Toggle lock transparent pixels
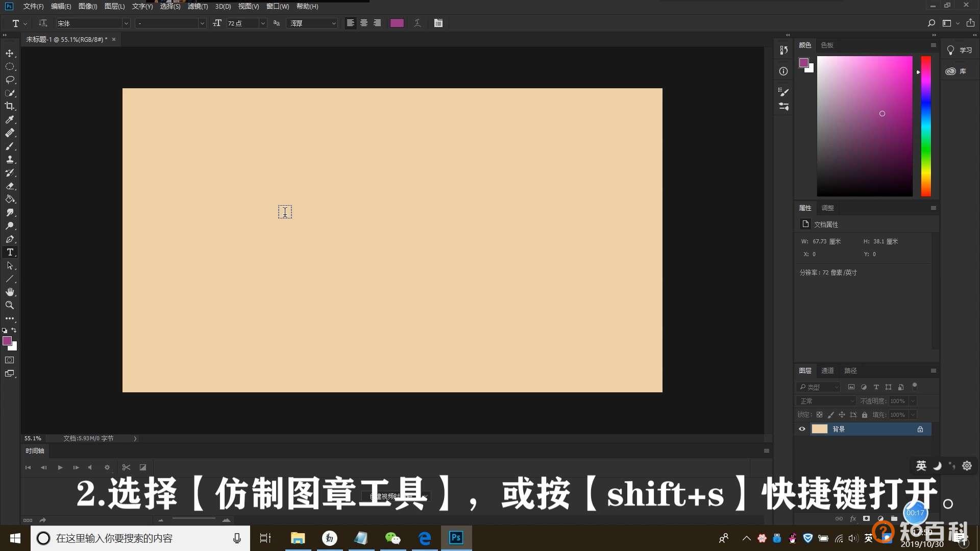 click(819, 415)
